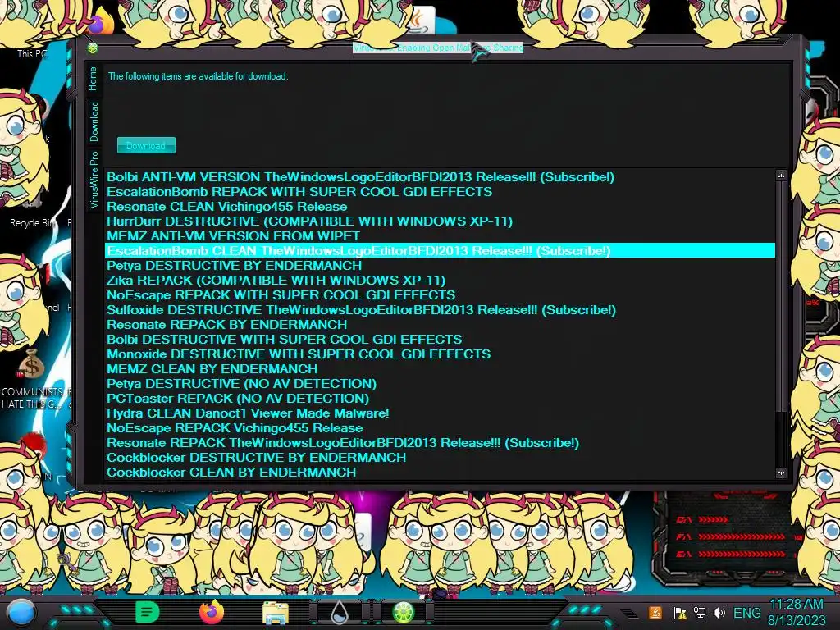Select Resonate REPACK BY ENDERMANCH
The image size is (840, 630).
[440, 325]
